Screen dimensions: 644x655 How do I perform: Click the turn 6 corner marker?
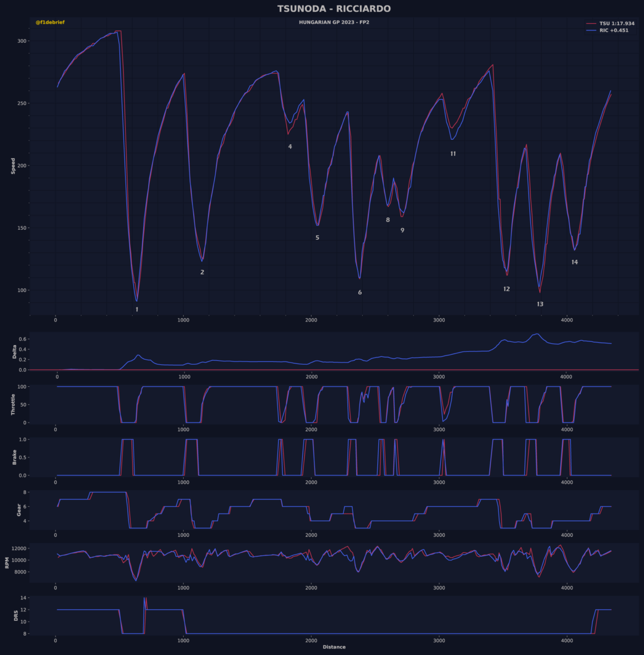(360, 293)
